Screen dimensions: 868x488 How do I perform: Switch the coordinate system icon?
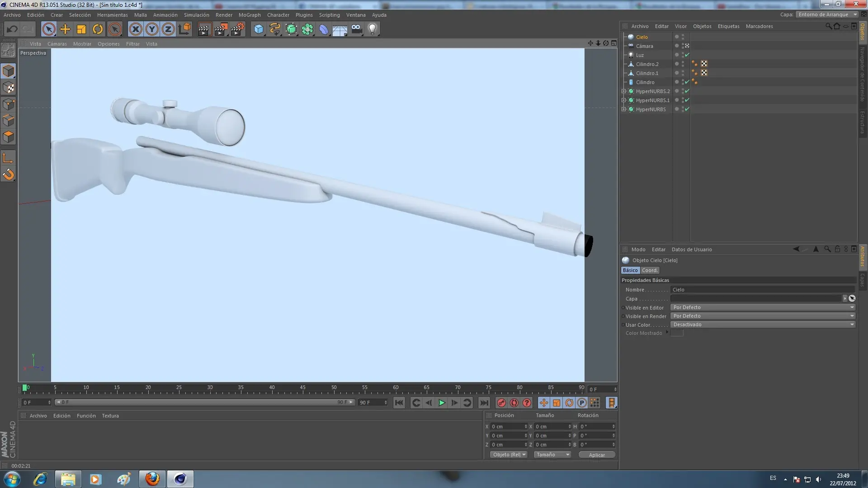point(184,29)
